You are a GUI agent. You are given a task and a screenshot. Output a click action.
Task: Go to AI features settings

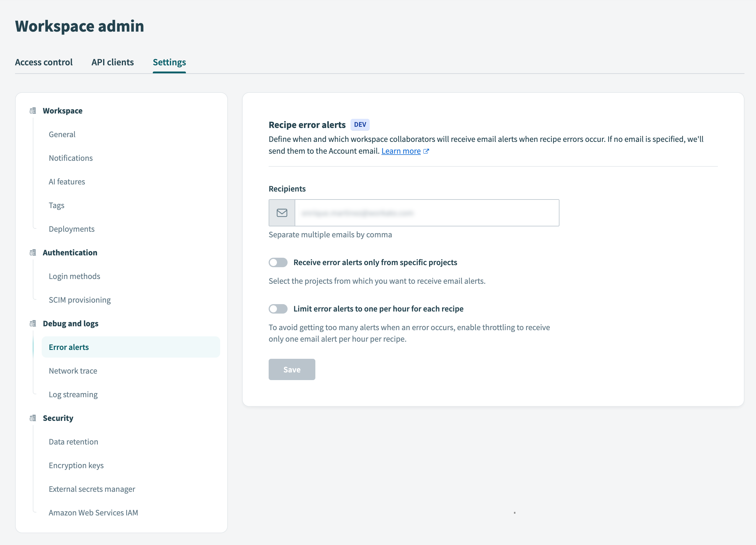tap(67, 182)
